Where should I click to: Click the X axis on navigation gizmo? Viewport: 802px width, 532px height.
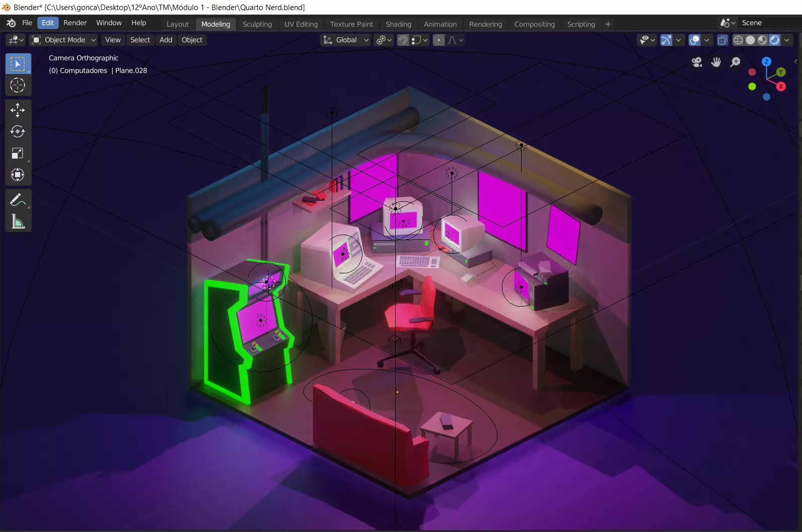pos(781,87)
